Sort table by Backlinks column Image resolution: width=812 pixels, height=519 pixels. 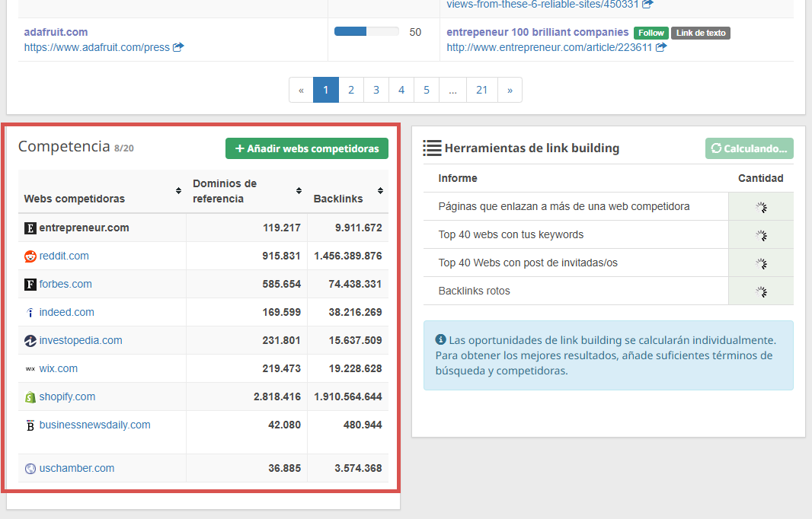click(x=380, y=191)
